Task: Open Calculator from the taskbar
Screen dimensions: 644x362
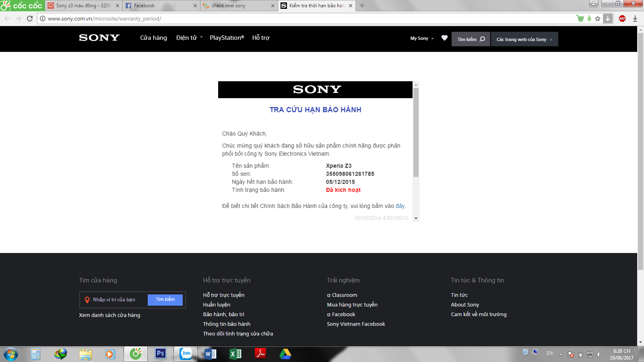Action: coord(36,354)
